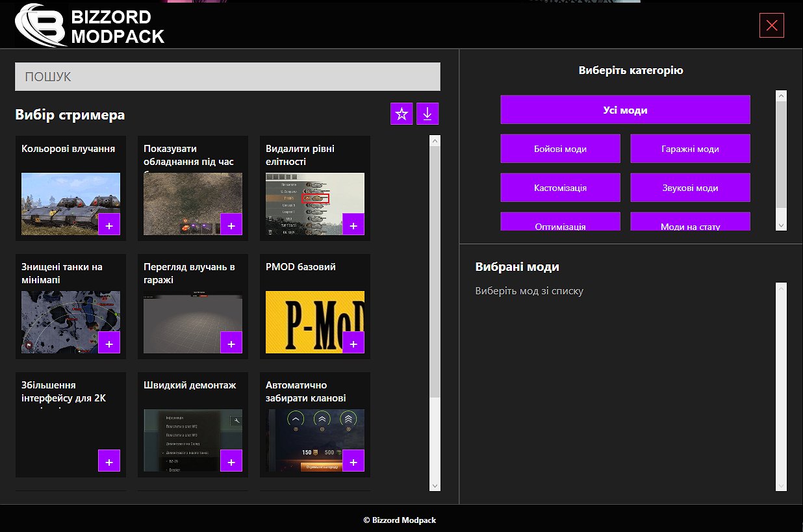Open the P-MoD yellow thumbnail

(315, 322)
